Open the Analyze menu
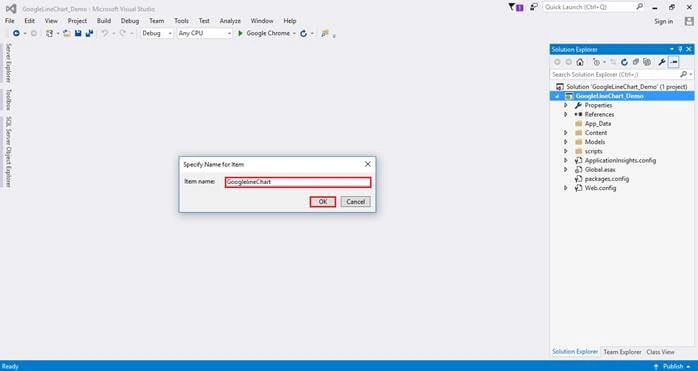 (230, 21)
